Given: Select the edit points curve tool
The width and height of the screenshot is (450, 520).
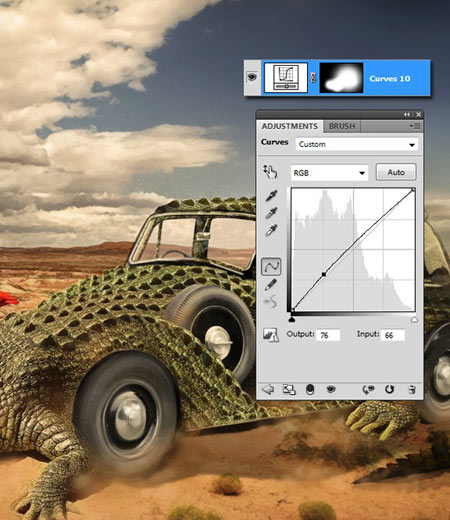Looking at the screenshot, I should pos(271,267).
